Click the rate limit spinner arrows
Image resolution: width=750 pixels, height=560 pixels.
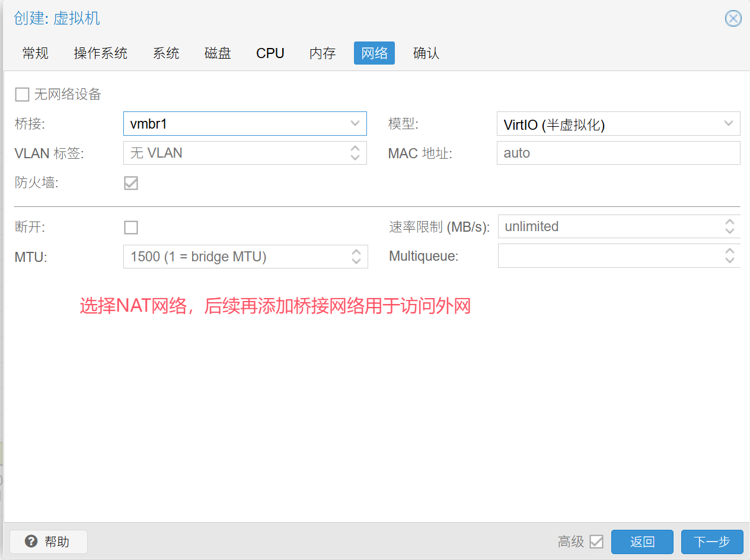pyautogui.click(x=729, y=226)
